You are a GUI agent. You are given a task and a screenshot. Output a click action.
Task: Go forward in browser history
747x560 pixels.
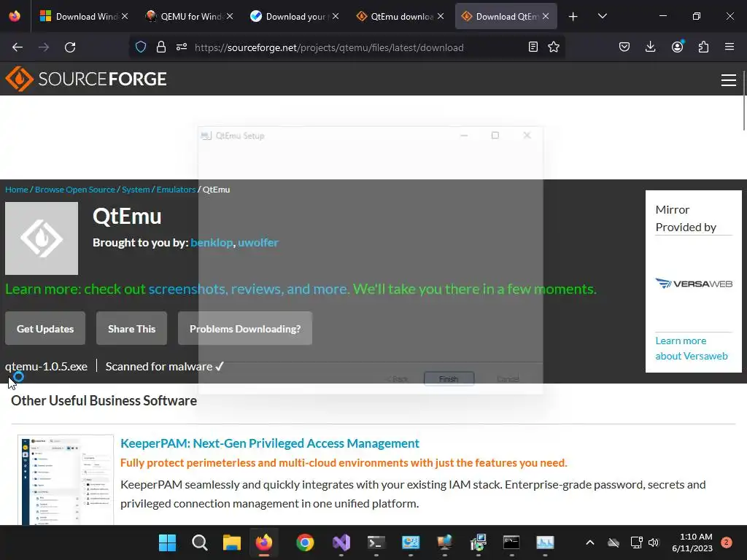pos(44,47)
